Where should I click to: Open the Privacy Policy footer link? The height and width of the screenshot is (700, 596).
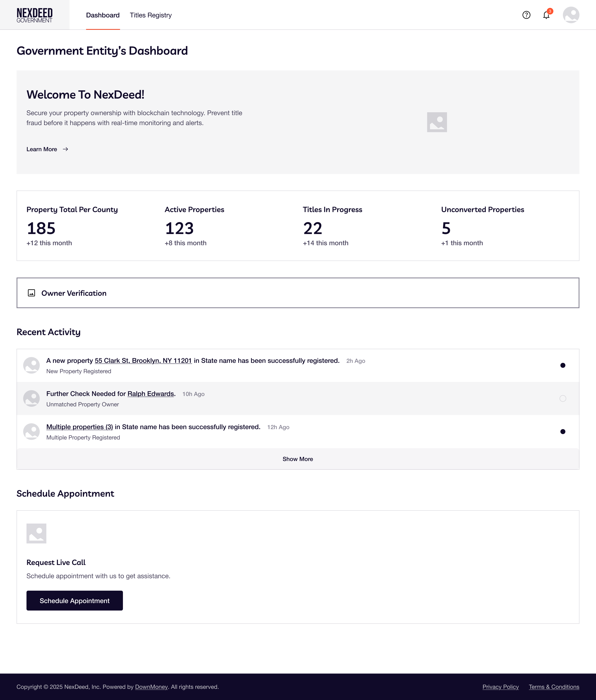[500, 687]
